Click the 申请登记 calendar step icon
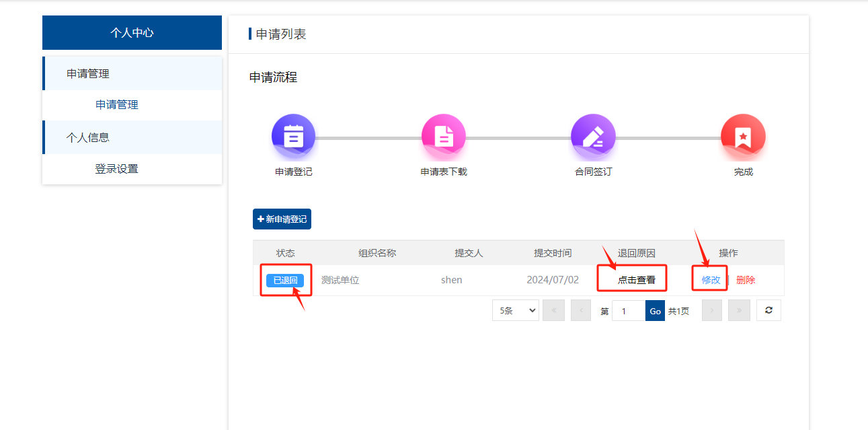This screenshot has height=430, width=868. pyautogui.click(x=293, y=136)
